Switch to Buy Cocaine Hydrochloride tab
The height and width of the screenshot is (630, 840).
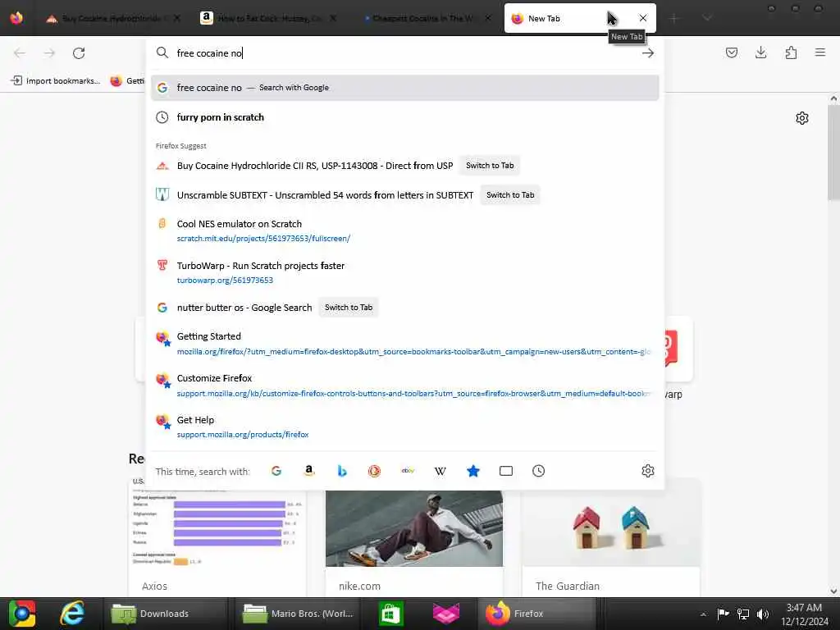(x=112, y=18)
